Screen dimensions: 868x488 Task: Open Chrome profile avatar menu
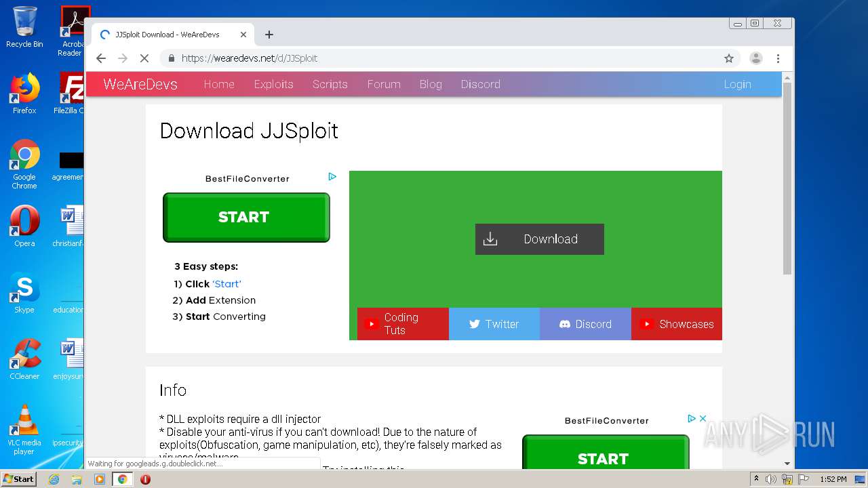pyautogui.click(x=755, y=58)
